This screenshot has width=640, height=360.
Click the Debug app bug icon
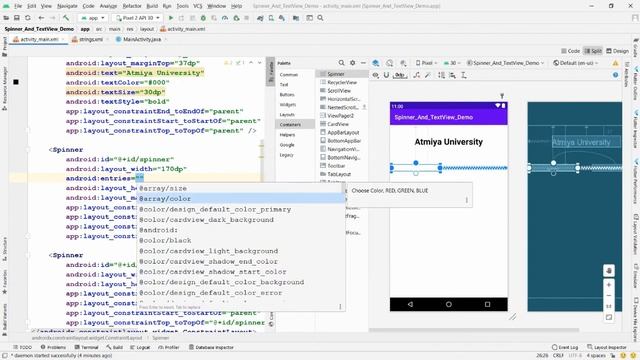(x=203, y=18)
